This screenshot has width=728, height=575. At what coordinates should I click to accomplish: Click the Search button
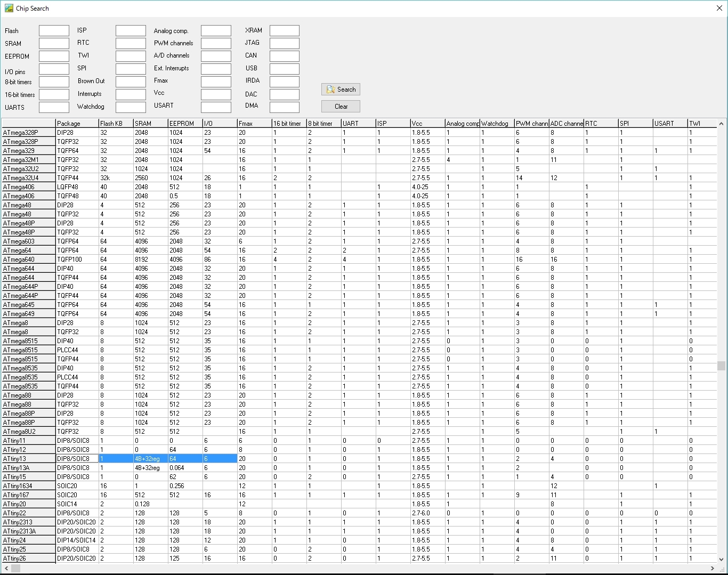(341, 90)
